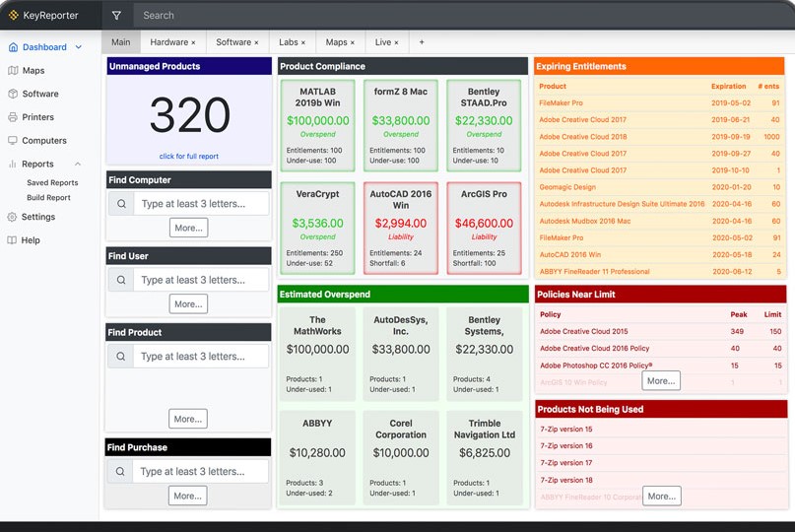Close the Labs tab

pos(303,42)
